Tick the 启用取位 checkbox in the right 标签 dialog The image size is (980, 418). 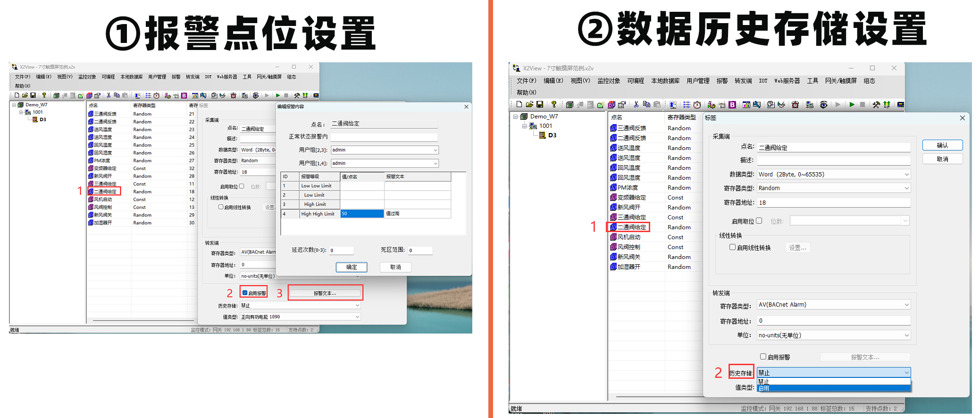(759, 220)
